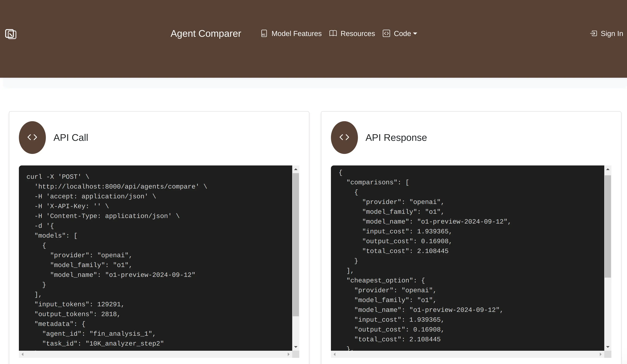This screenshot has height=364, width=627.
Task: Sign In via the navbar link
Action: 612,33
